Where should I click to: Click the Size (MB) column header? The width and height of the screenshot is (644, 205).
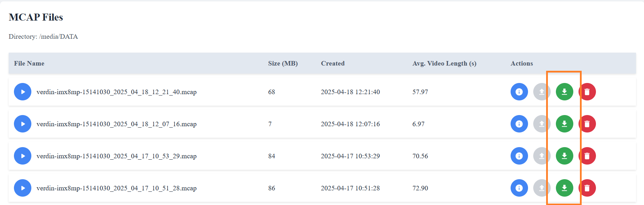283,63
